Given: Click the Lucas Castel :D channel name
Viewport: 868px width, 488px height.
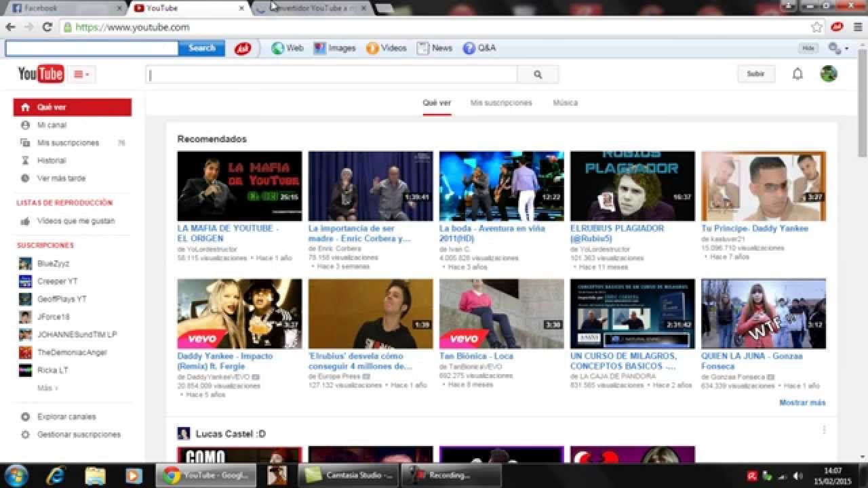Looking at the screenshot, I should point(231,434).
